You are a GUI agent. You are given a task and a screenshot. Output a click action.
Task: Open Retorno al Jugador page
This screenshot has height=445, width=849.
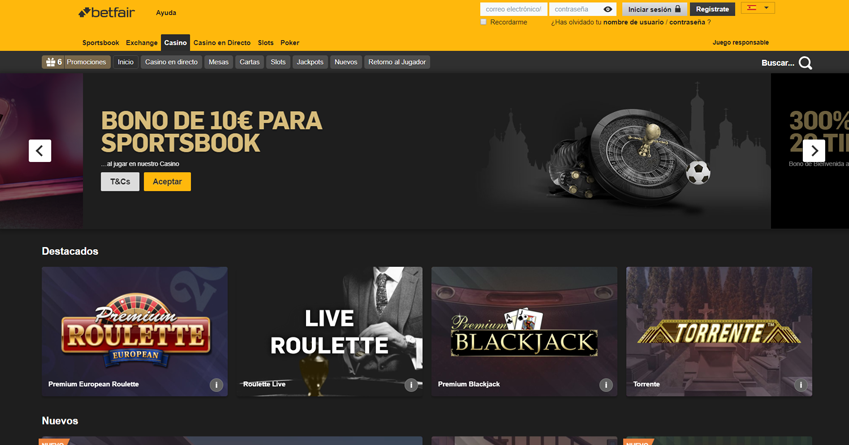397,62
